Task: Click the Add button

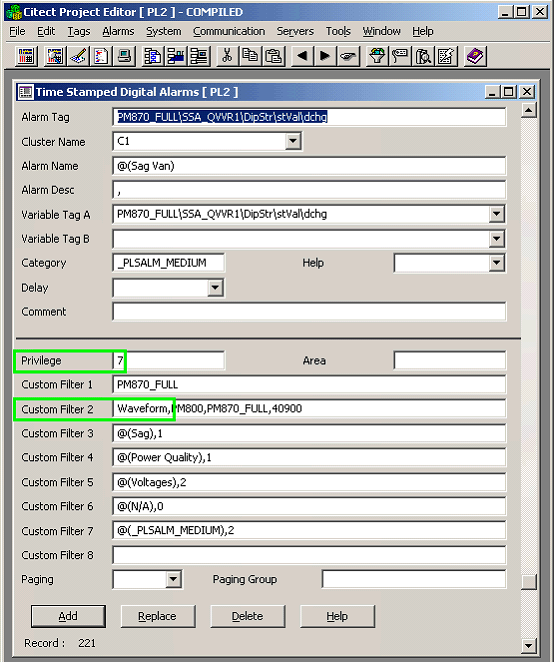Action: coord(68,616)
